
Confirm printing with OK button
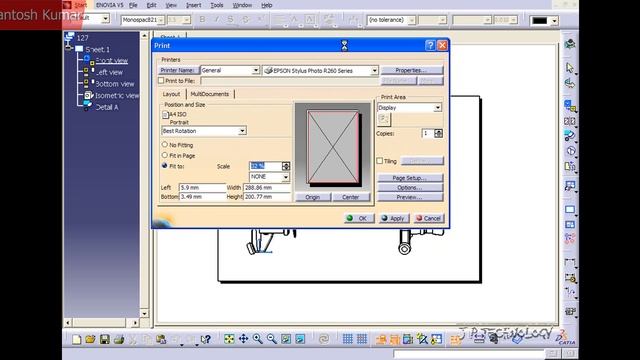pyautogui.click(x=359, y=218)
